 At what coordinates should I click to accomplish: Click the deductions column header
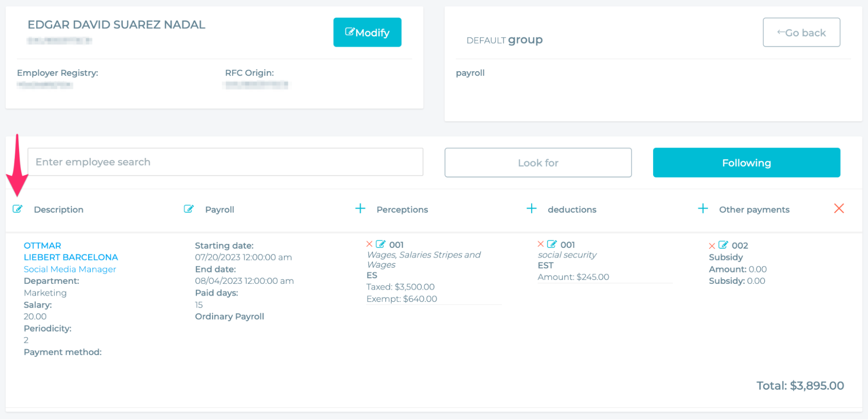point(572,210)
